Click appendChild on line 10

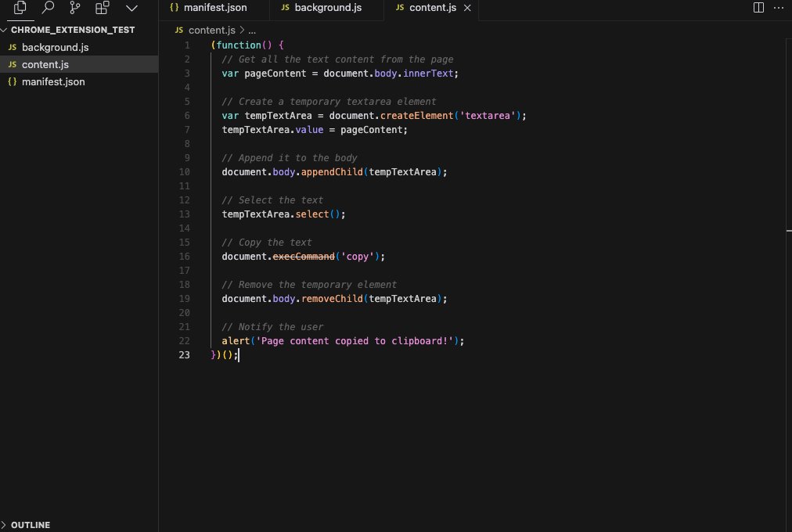[332, 172]
